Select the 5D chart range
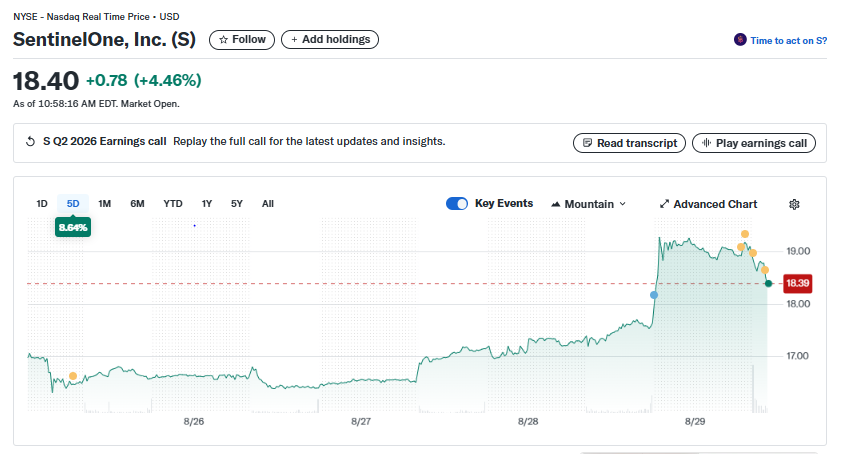 (x=73, y=204)
